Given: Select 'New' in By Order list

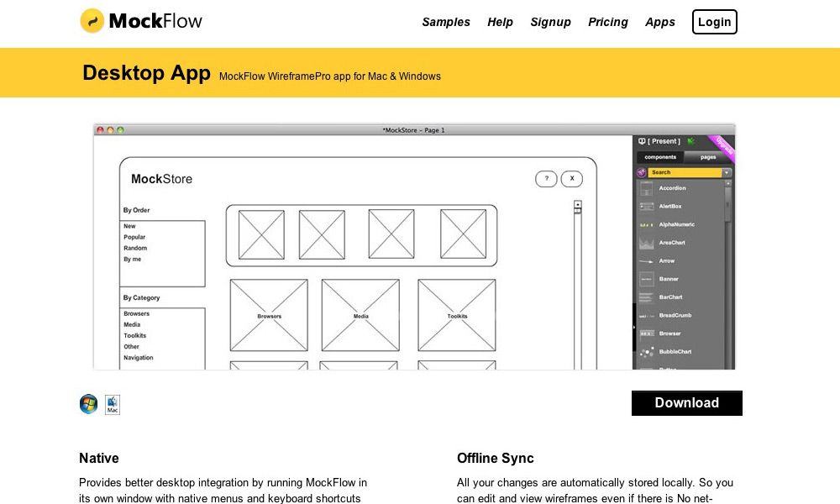Looking at the screenshot, I should (x=129, y=226).
